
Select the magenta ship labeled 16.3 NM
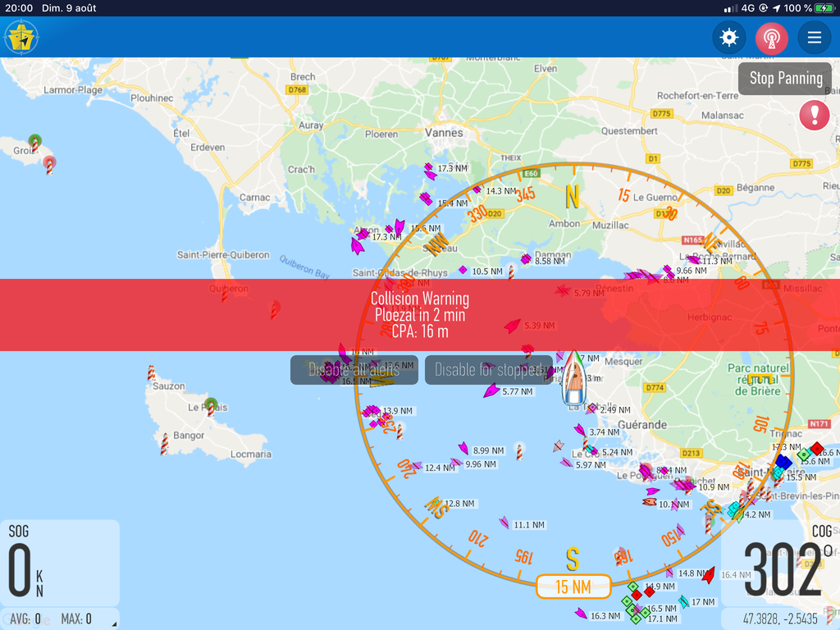pyautogui.click(x=581, y=614)
